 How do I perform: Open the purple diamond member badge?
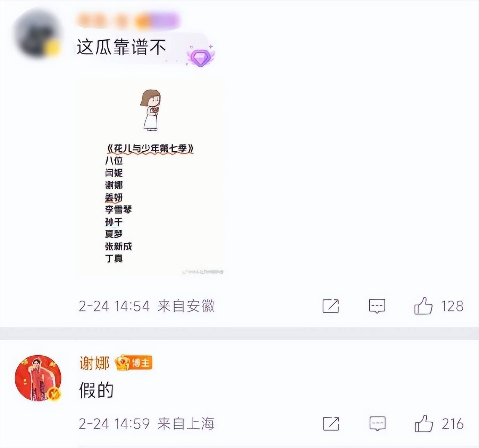coord(200,56)
